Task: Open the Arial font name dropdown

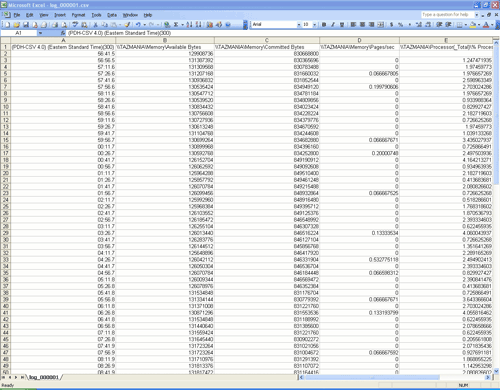Action: click(299, 25)
